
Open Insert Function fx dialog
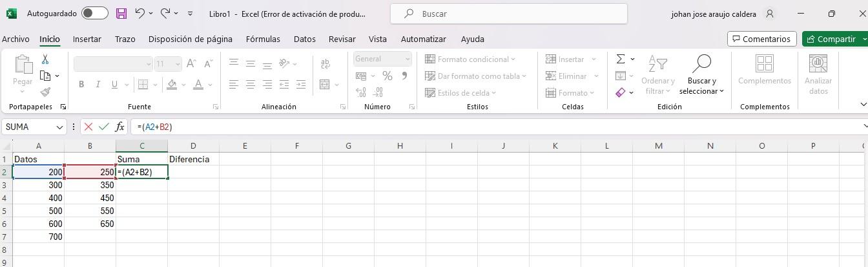click(x=119, y=127)
